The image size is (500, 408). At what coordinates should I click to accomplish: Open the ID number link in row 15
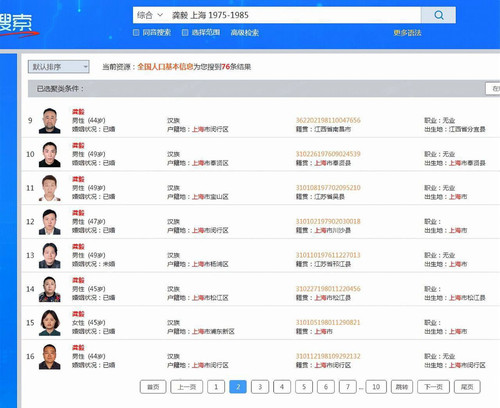click(328, 322)
